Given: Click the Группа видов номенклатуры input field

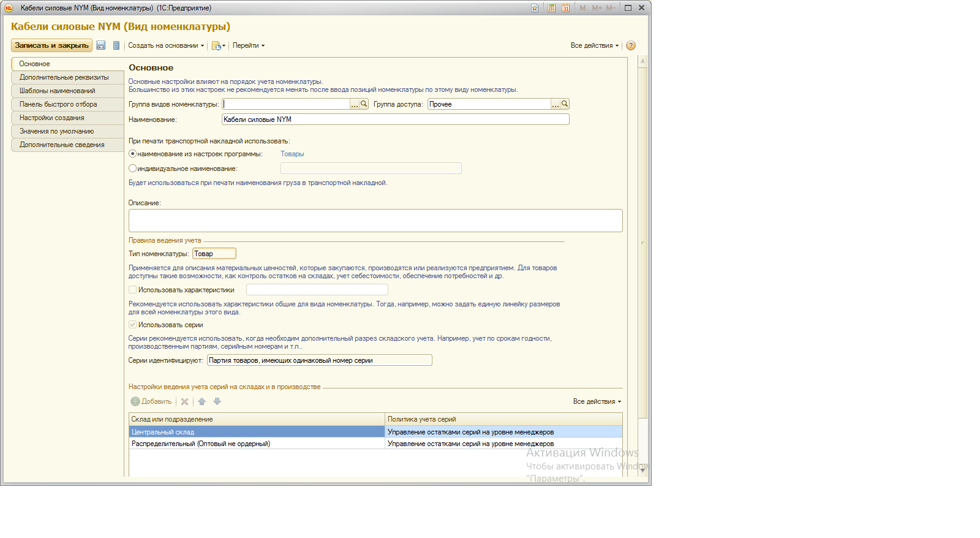Looking at the screenshot, I should [286, 104].
